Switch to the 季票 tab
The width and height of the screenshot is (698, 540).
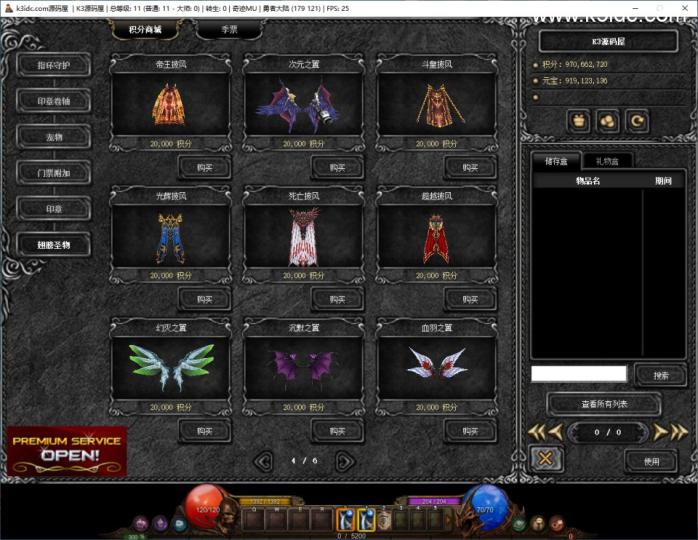229,29
